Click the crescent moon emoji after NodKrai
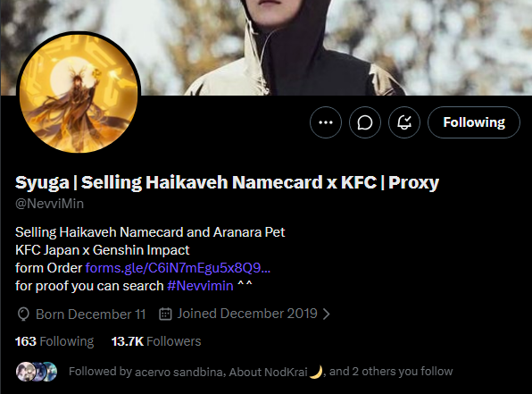Image resolution: width=532 pixels, height=394 pixels. 316,372
